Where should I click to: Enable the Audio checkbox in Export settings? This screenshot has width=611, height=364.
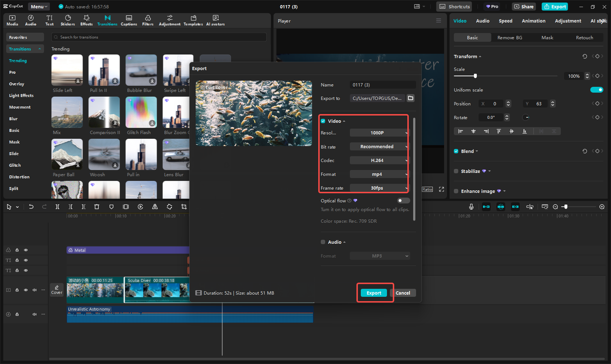pyautogui.click(x=323, y=242)
